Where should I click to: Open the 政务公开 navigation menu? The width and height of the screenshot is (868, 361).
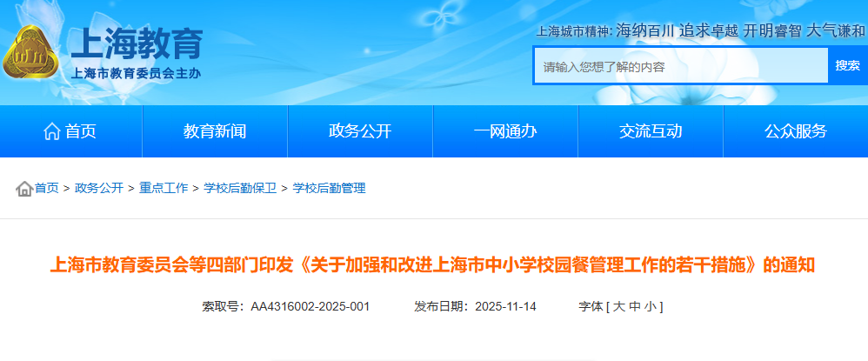(360, 131)
